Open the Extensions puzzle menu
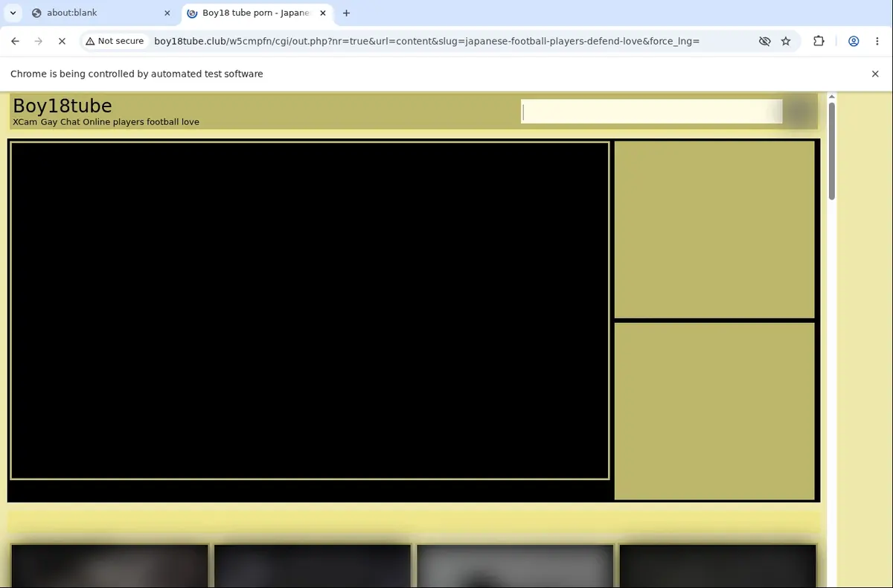Screen dimensions: 893x588 [x=819, y=41]
